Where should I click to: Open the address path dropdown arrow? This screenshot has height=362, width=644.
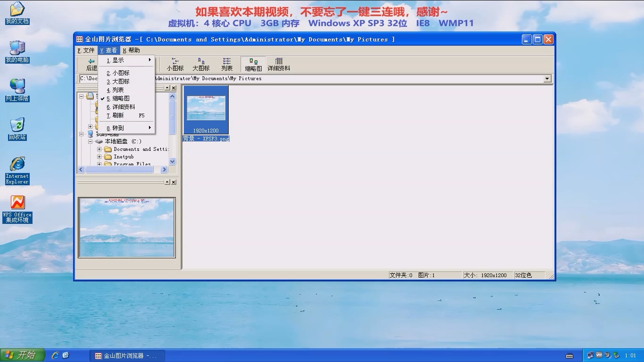click(547, 79)
